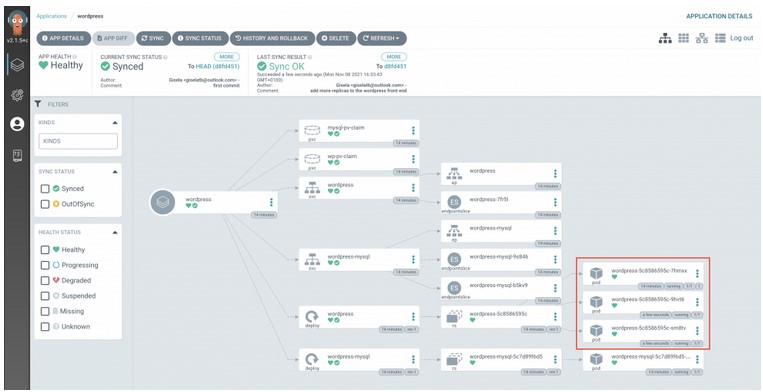Open the Refresh dropdown button
The width and height of the screenshot is (763, 392).
382,38
